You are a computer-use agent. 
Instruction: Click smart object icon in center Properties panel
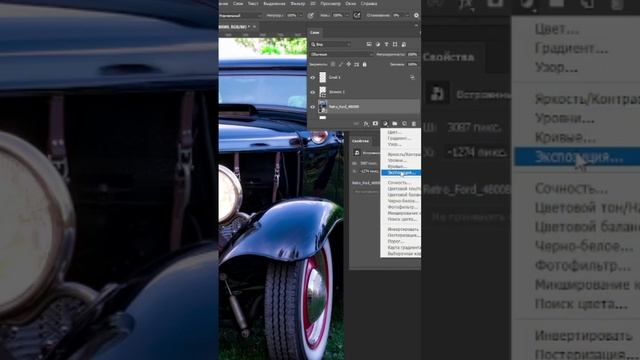tap(357, 153)
